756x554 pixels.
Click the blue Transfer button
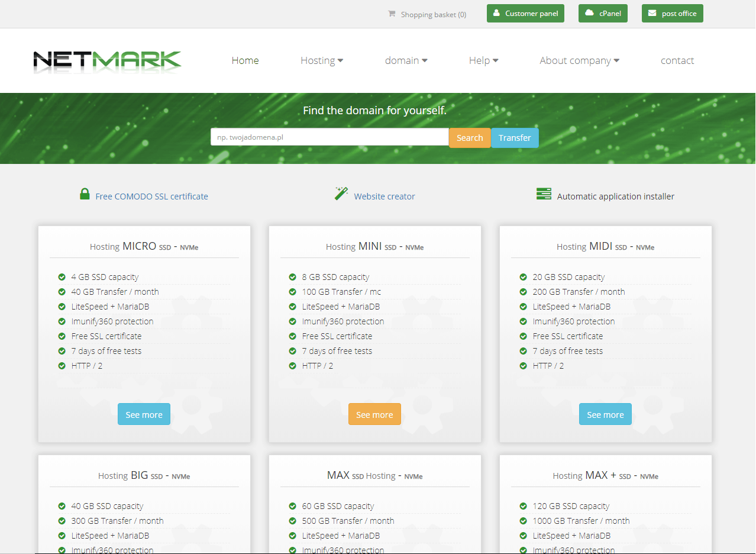515,137
